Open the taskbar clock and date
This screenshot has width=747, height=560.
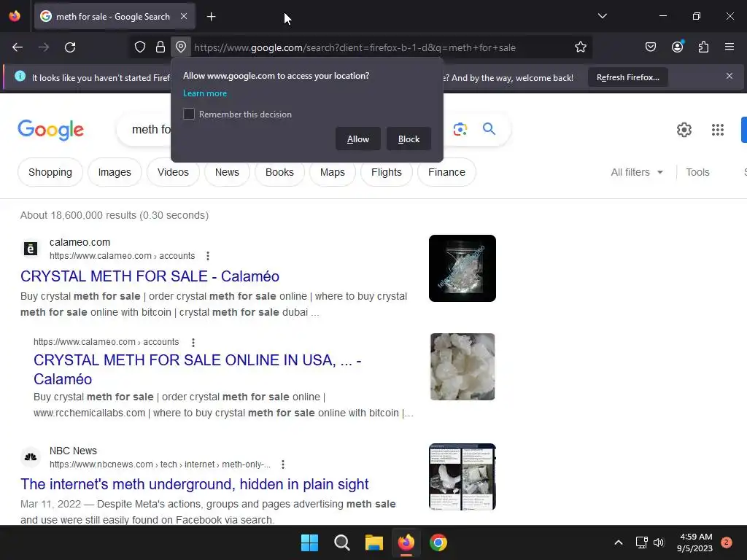coord(695,542)
